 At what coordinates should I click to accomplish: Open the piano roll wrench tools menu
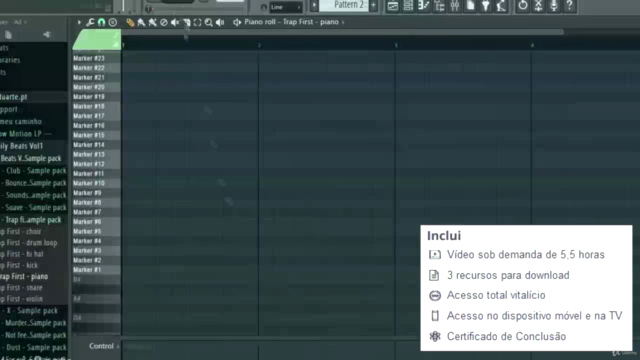[90, 22]
